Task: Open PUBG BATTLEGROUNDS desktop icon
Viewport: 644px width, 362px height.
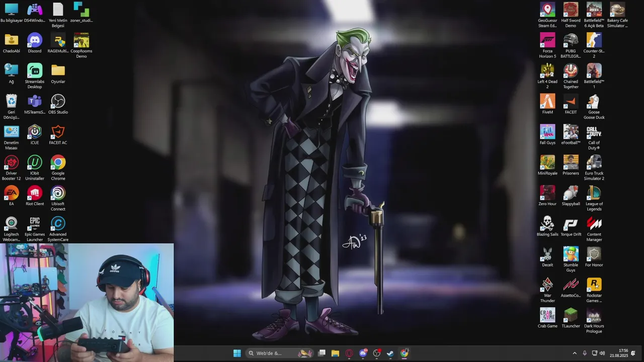Action: coord(571,46)
